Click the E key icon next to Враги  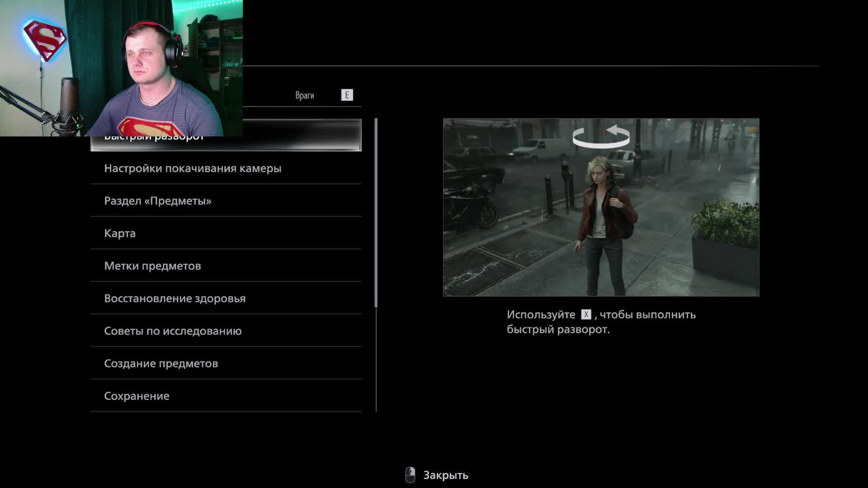point(347,95)
